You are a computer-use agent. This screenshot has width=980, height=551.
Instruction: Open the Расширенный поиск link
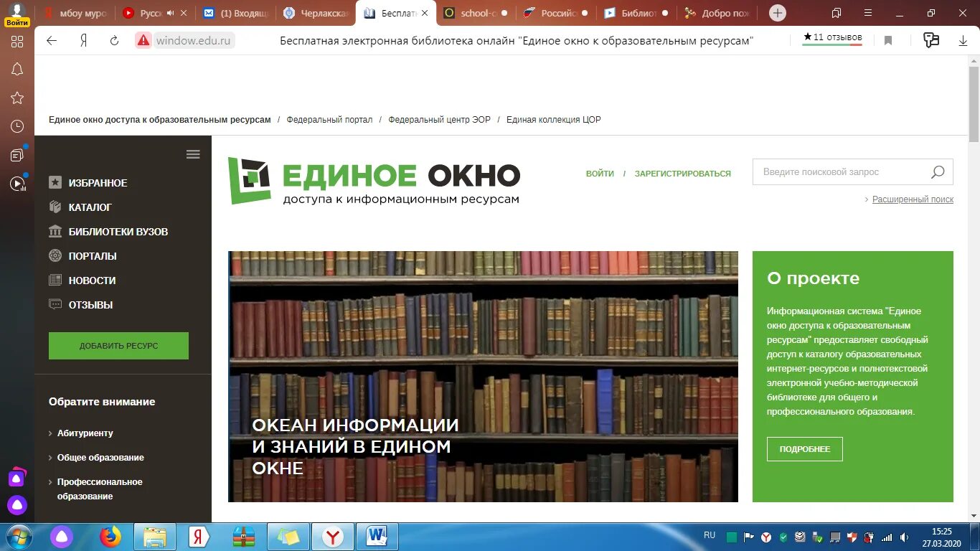pos(913,199)
